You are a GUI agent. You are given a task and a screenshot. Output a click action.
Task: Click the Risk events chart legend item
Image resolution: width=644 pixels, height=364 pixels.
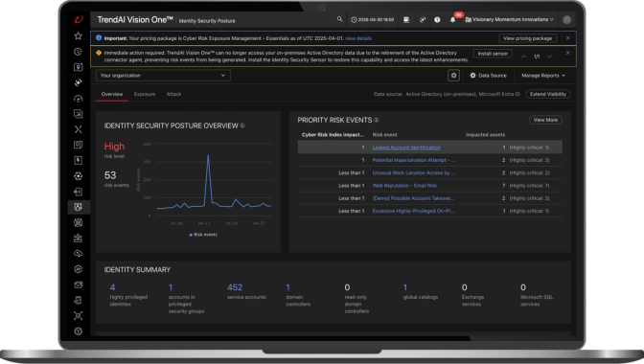(x=203, y=235)
